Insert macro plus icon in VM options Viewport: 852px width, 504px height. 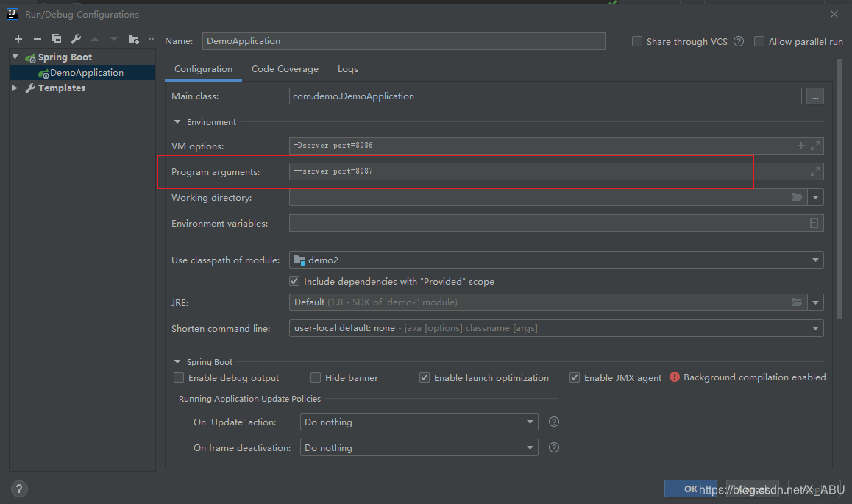(801, 146)
